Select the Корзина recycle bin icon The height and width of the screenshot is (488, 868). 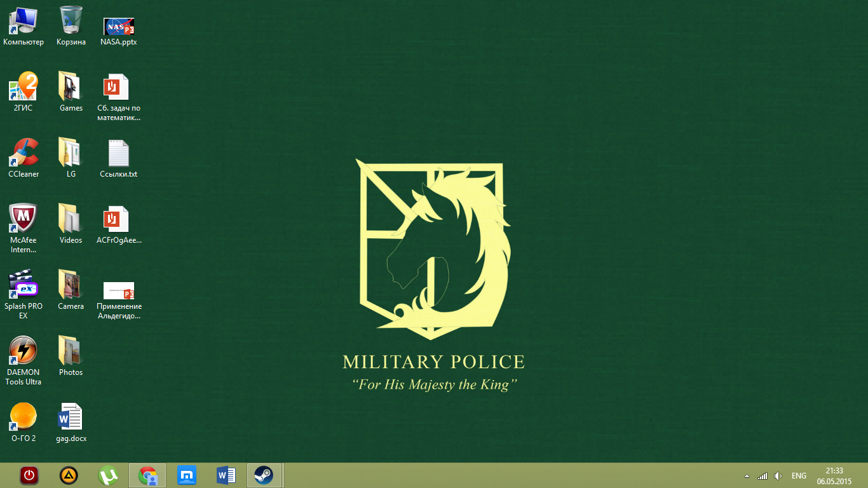coord(71,26)
